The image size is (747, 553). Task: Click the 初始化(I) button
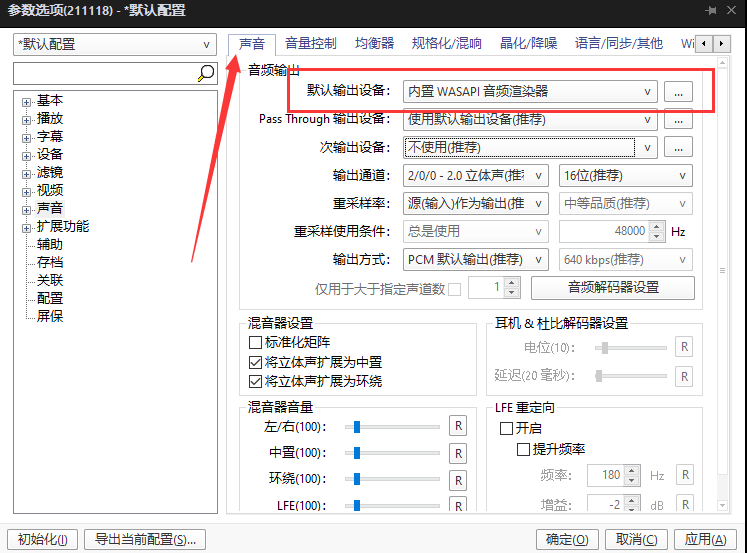[x=43, y=539]
